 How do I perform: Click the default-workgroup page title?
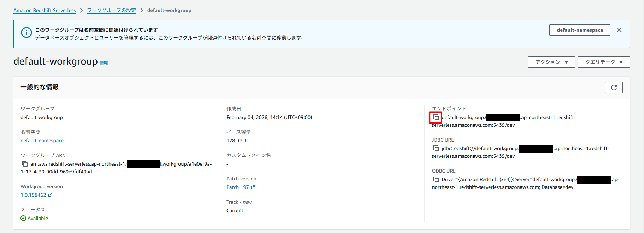click(x=55, y=61)
